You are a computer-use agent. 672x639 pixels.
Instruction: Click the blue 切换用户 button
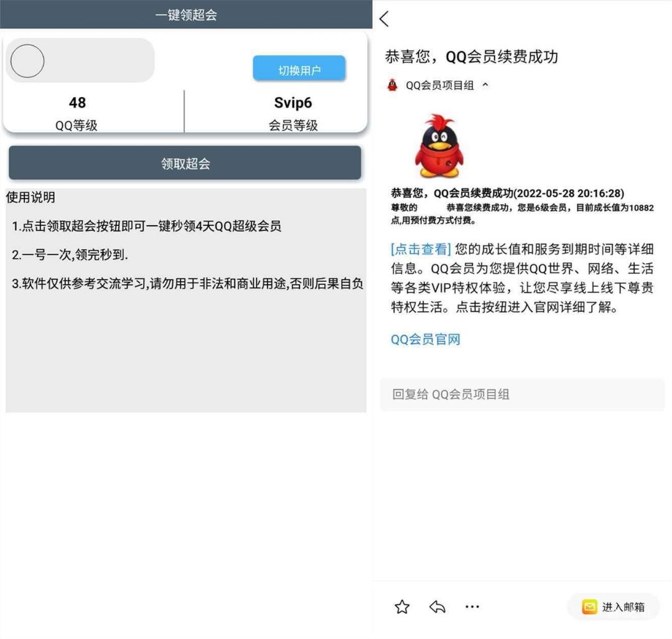(299, 69)
